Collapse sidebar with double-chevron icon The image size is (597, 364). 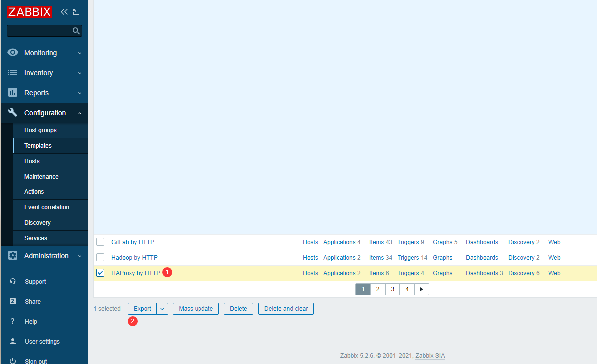click(64, 12)
